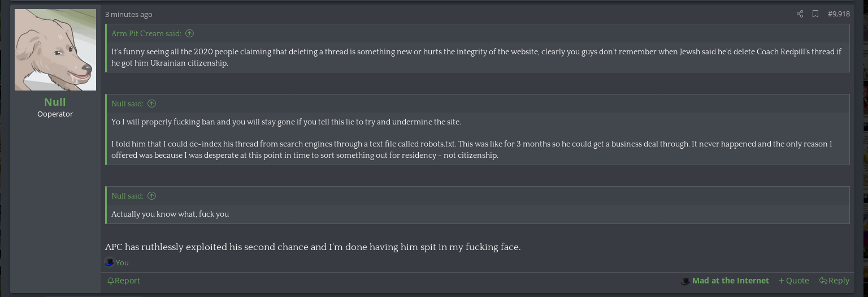
Task: Click the arrow icon beside the first "Null said:"
Action: (151, 104)
